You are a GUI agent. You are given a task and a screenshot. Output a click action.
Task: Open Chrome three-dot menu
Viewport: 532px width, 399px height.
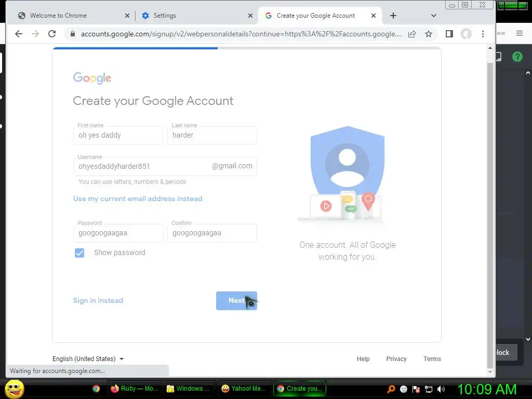pos(483,34)
